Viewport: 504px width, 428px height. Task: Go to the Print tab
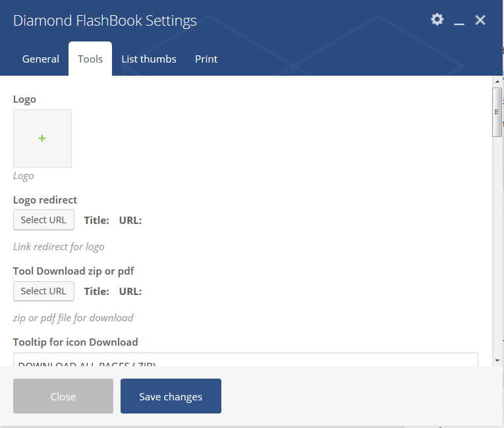[x=206, y=59]
